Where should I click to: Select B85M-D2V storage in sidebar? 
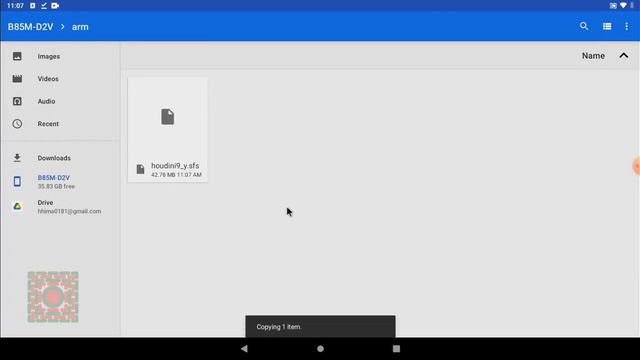[x=60, y=182]
